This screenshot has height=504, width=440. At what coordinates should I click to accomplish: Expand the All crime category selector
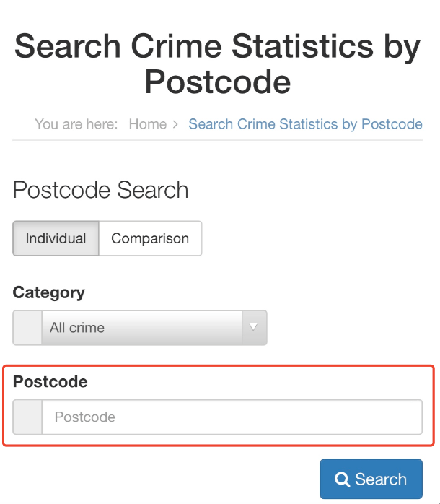click(144, 328)
